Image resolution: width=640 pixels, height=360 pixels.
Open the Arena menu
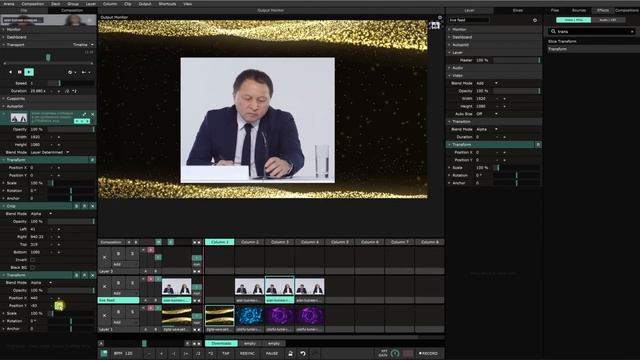[x=9, y=4]
